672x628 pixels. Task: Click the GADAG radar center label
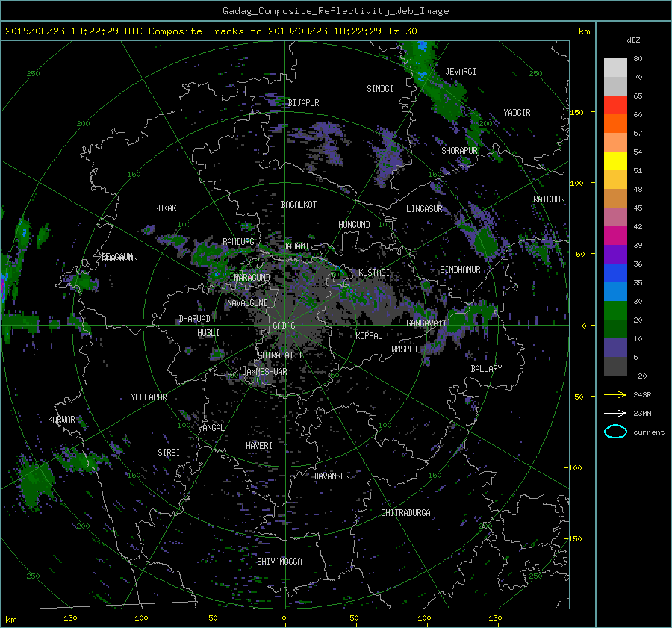click(284, 326)
